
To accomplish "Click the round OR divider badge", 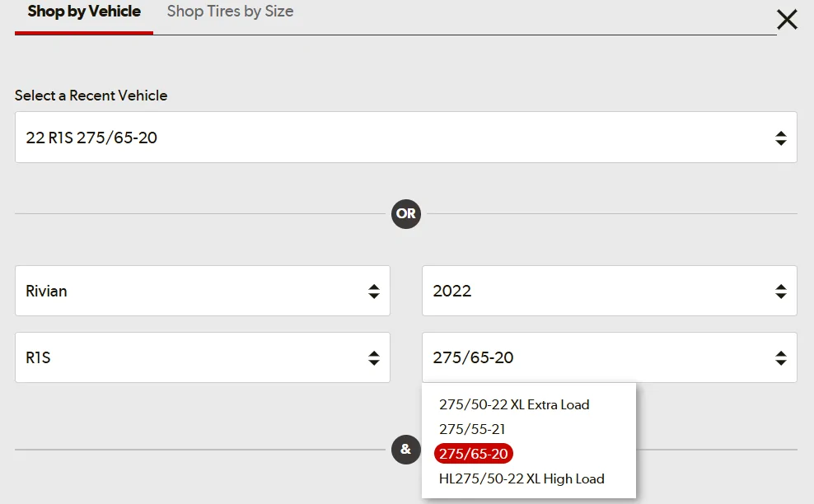I will (x=406, y=213).
